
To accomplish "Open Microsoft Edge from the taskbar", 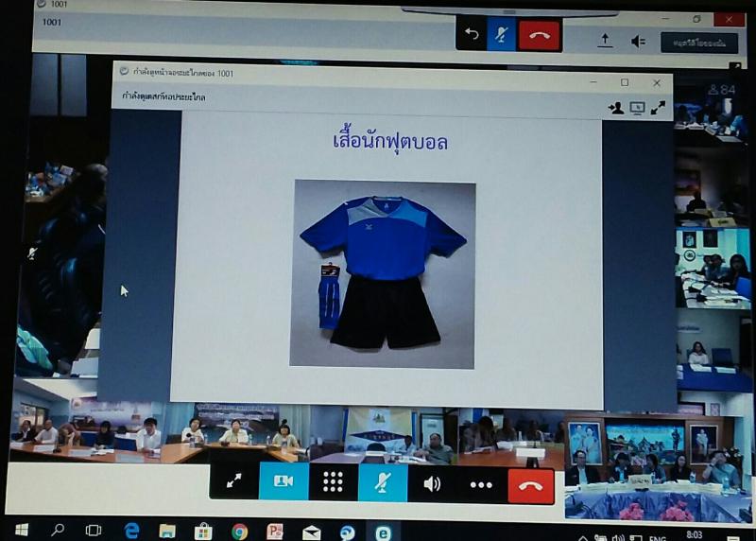I will point(131,531).
